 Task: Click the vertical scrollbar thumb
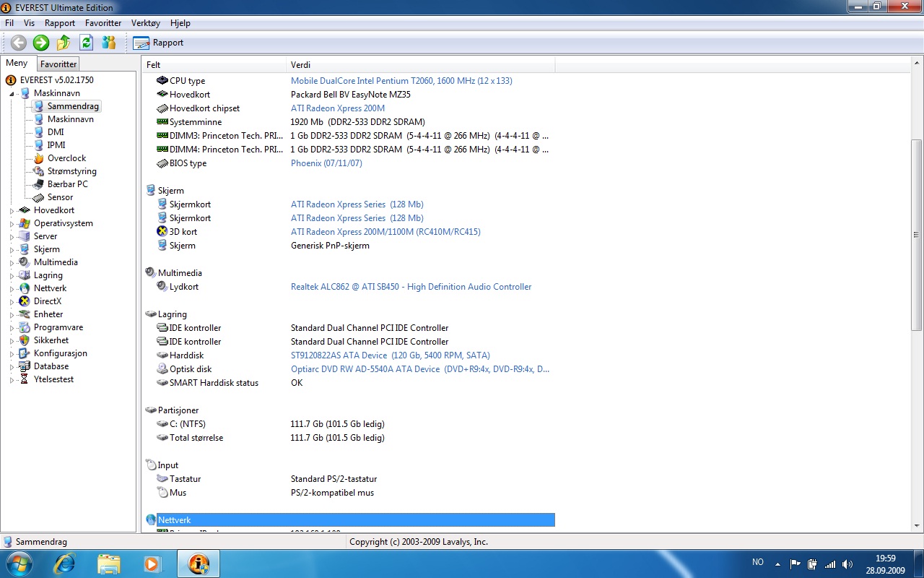click(x=917, y=235)
